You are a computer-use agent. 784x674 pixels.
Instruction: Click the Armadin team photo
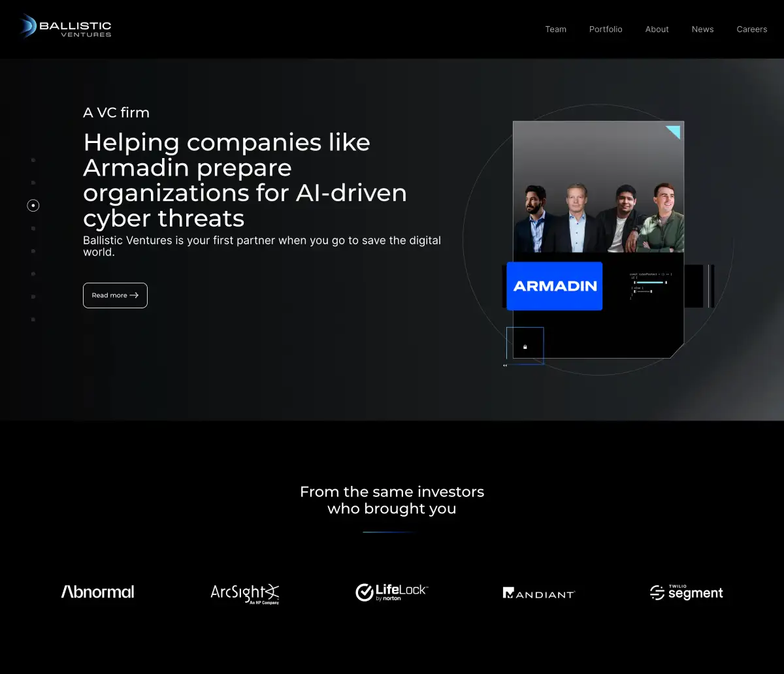(598, 217)
